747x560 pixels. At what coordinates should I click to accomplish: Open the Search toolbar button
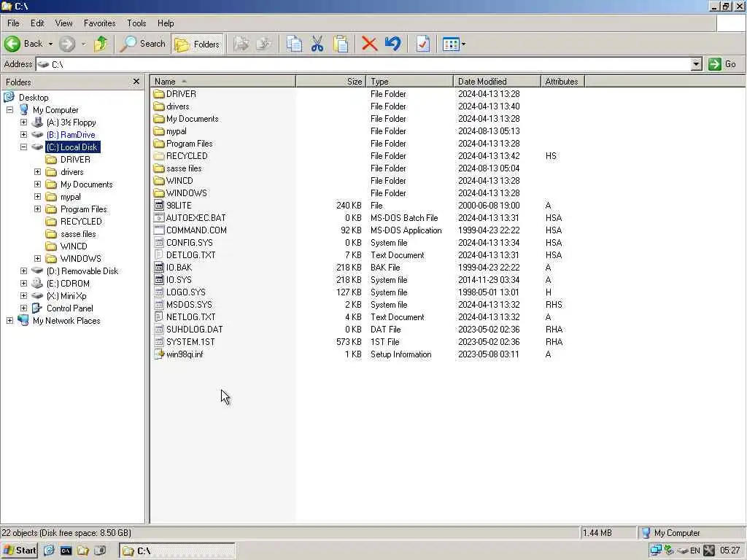(x=142, y=44)
